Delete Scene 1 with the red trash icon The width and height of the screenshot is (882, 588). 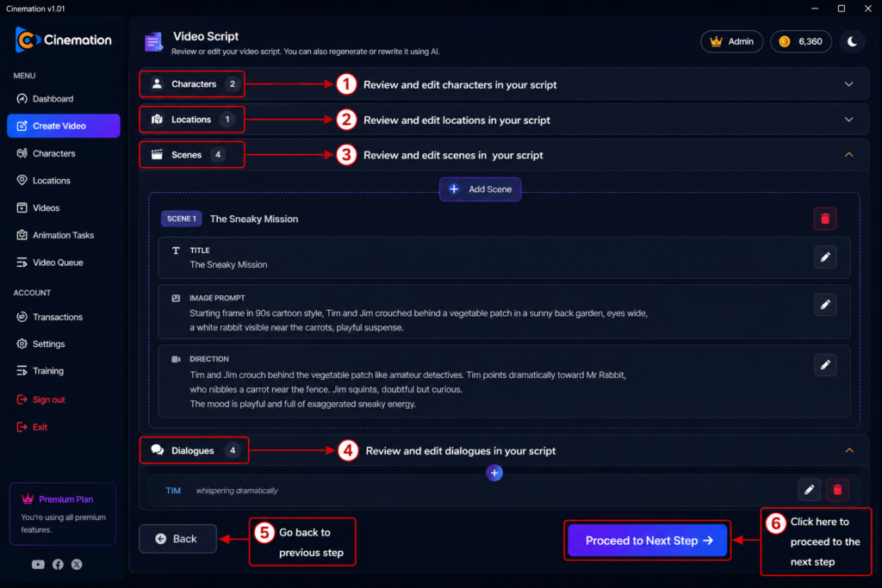coord(824,219)
